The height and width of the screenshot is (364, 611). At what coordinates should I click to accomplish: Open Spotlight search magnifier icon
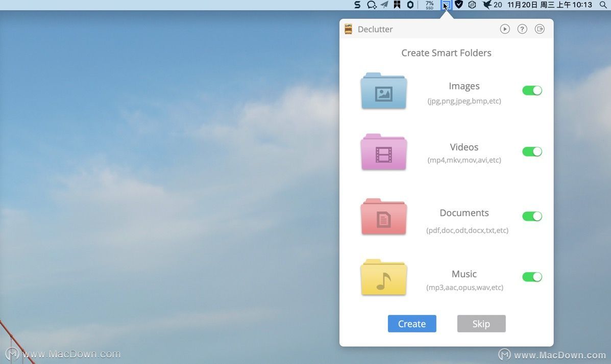coord(603,5)
